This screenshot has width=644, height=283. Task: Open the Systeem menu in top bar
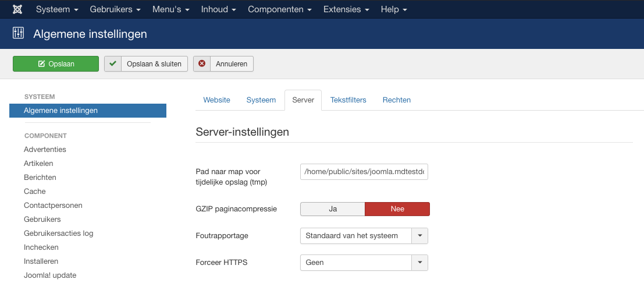pos(57,10)
